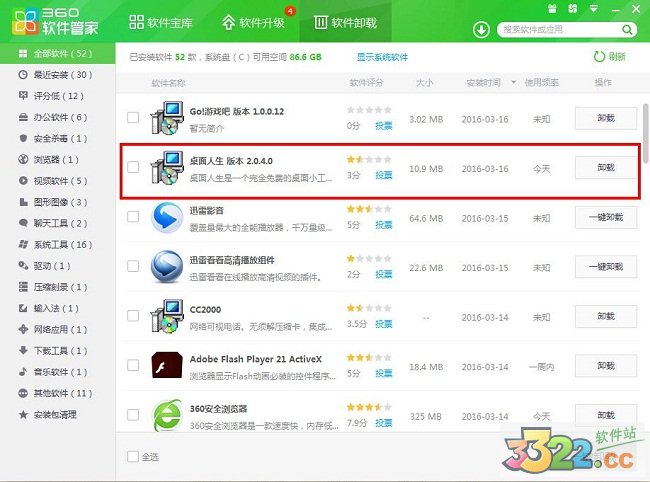
Task: Click the skin pinwheel icon in title bar
Action: (x=572, y=8)
